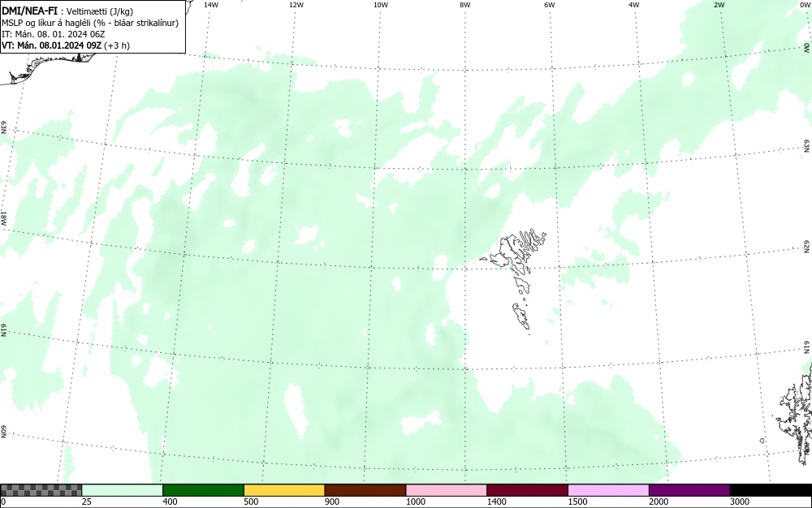This screenshot has height=508, width=812.
Task: Click the 4W longitude label
Action: pyautogui.click(x=634, y=5)
